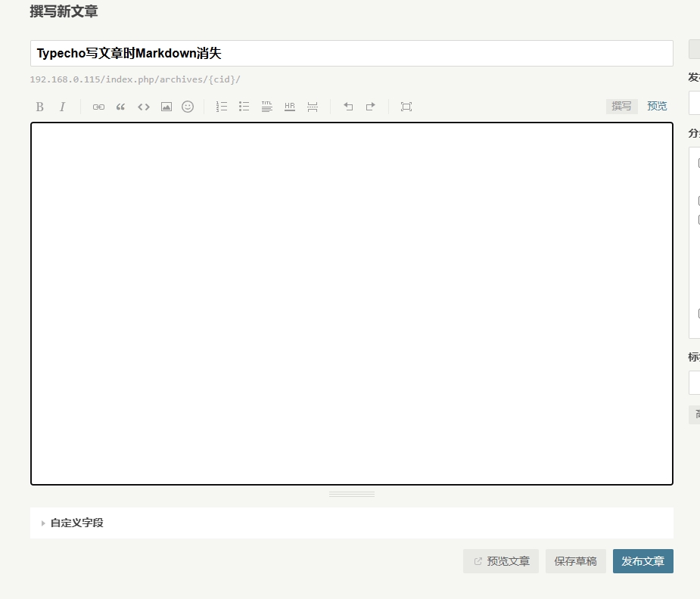Insert a heading with the title icon
The height and width of the screenshot is (599, 700).
point(267,106)
